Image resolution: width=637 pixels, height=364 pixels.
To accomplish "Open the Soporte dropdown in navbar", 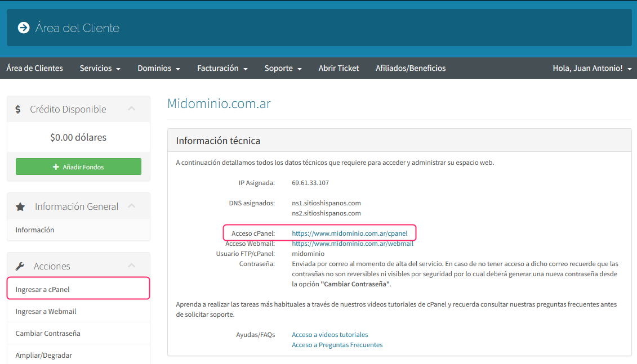I will point(283,68).
